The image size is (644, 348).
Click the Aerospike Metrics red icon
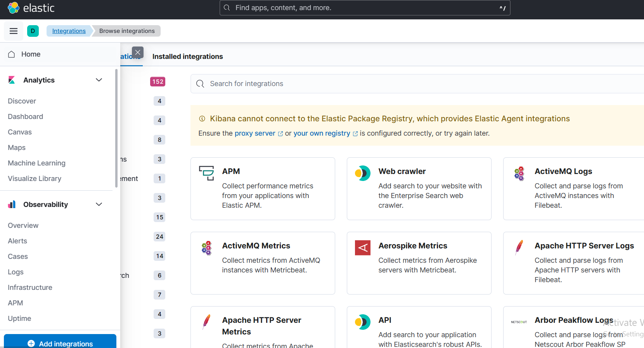tap(363, 248)
